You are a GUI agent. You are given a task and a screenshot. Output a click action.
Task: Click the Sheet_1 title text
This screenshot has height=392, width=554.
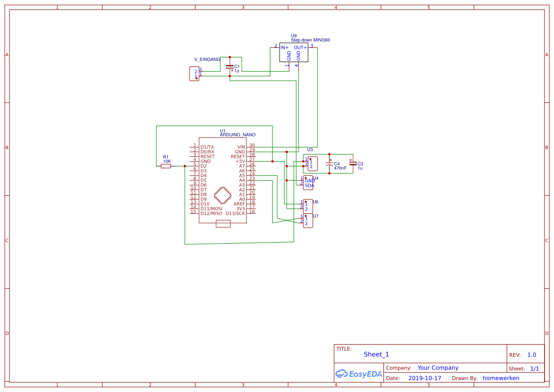(376, 354)
